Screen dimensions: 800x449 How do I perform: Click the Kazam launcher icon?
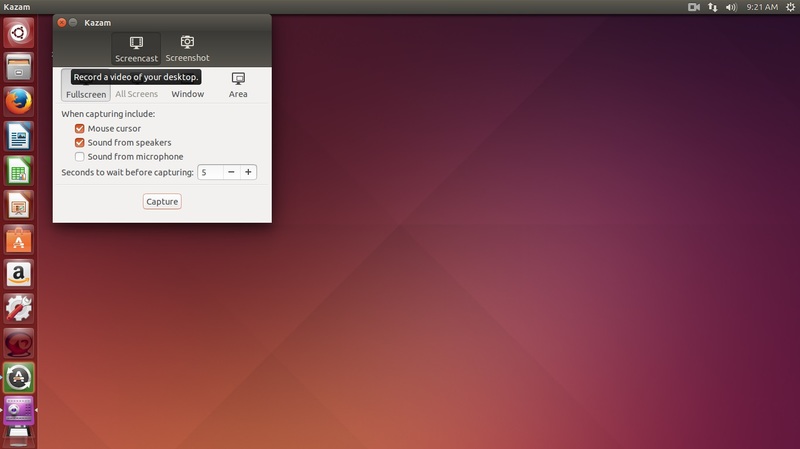(19, 412)
